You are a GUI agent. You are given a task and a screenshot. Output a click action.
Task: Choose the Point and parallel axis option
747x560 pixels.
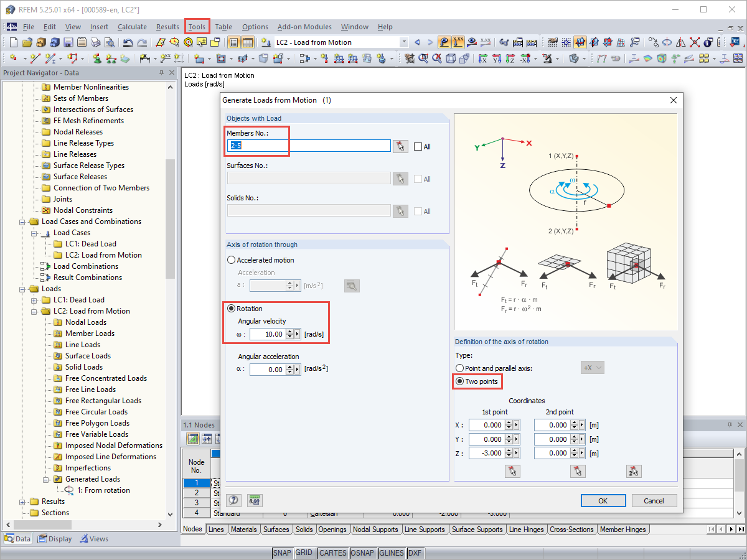pos(460,368)
